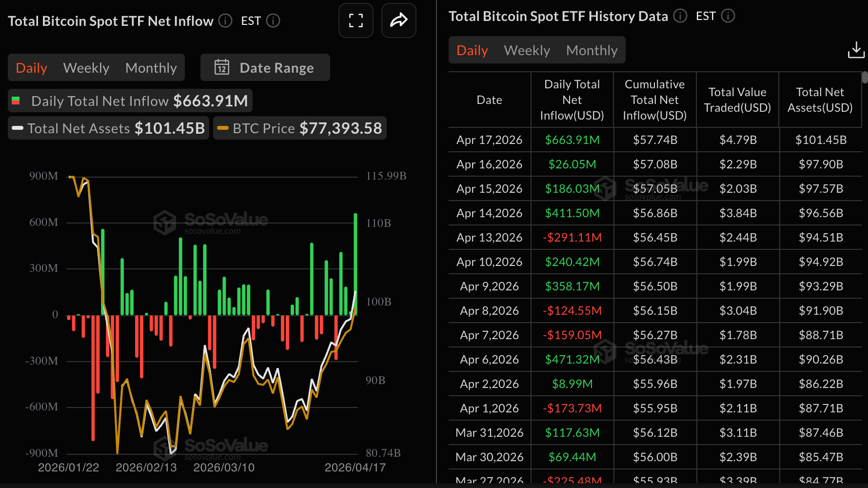Select Monthly tab in history table
Viewport: 868px width, 488px height.
[x=592, y=50]
